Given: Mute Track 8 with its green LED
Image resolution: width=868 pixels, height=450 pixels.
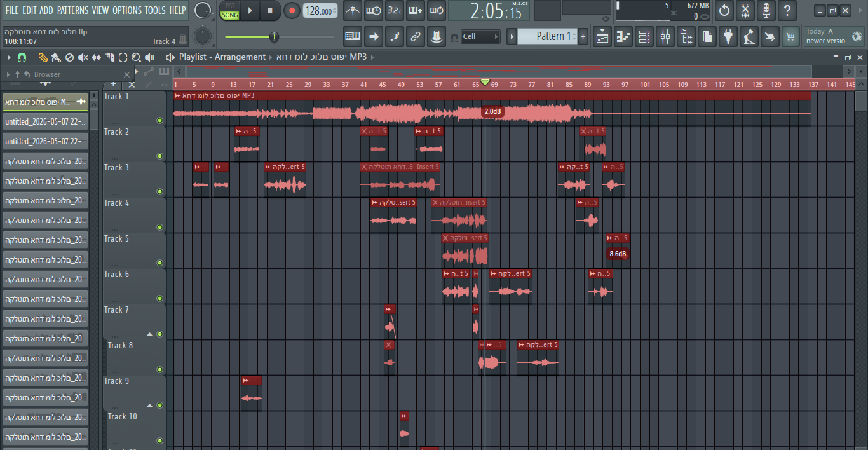Looking at the screenshot, I should coord(159,369).
